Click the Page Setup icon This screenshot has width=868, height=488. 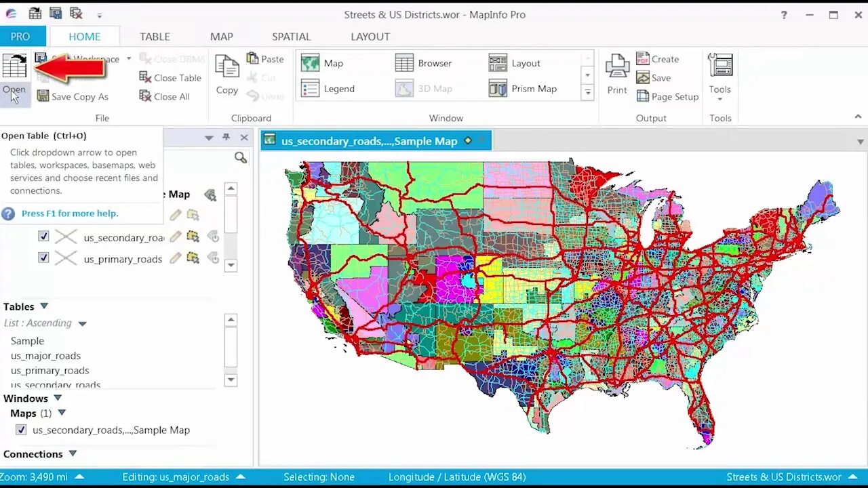pyautogui.click(x=643, y=96)
